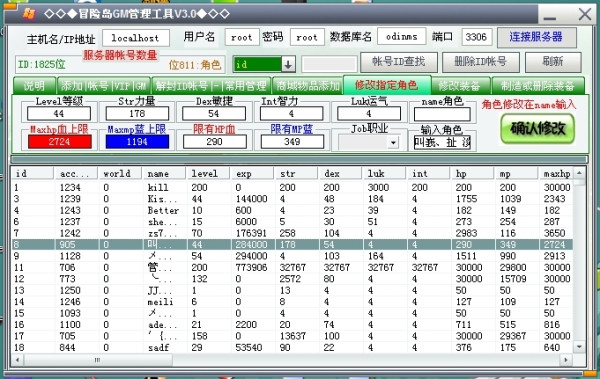Viewport: 600px width, 379px height.
Task: Select the row named sadf
Action: point(292,347)
